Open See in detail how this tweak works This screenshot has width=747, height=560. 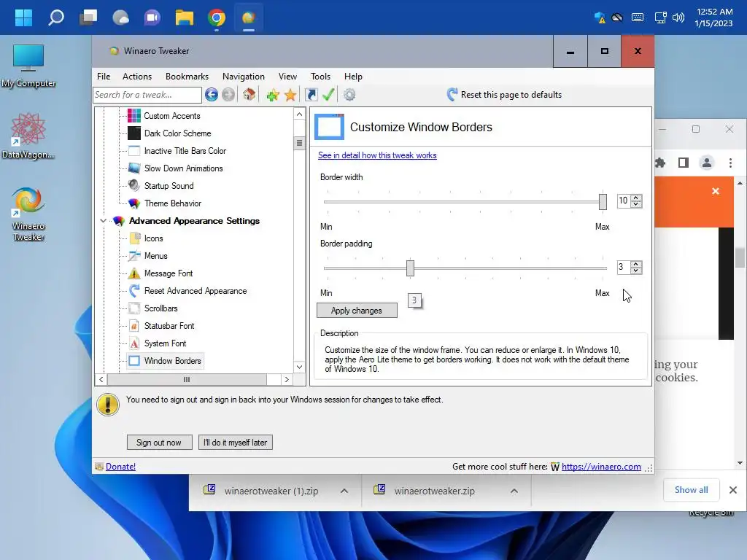click(x=377, y=155)
